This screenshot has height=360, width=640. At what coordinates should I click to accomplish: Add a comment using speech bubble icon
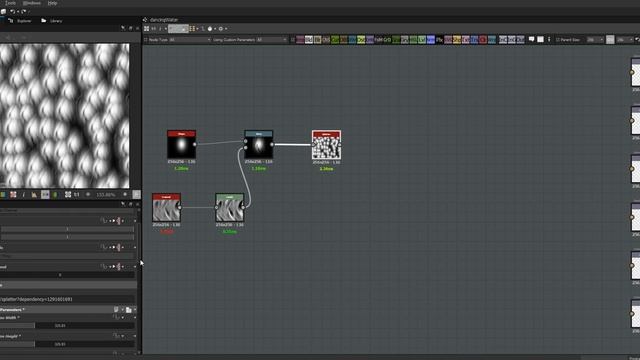[531, 39]
